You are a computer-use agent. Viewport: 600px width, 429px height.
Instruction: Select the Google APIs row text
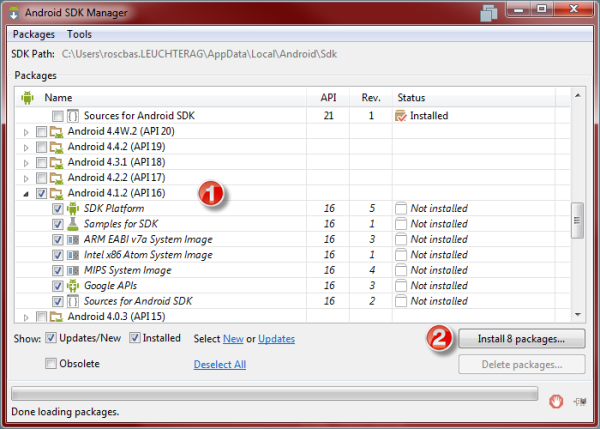(110, 286)
